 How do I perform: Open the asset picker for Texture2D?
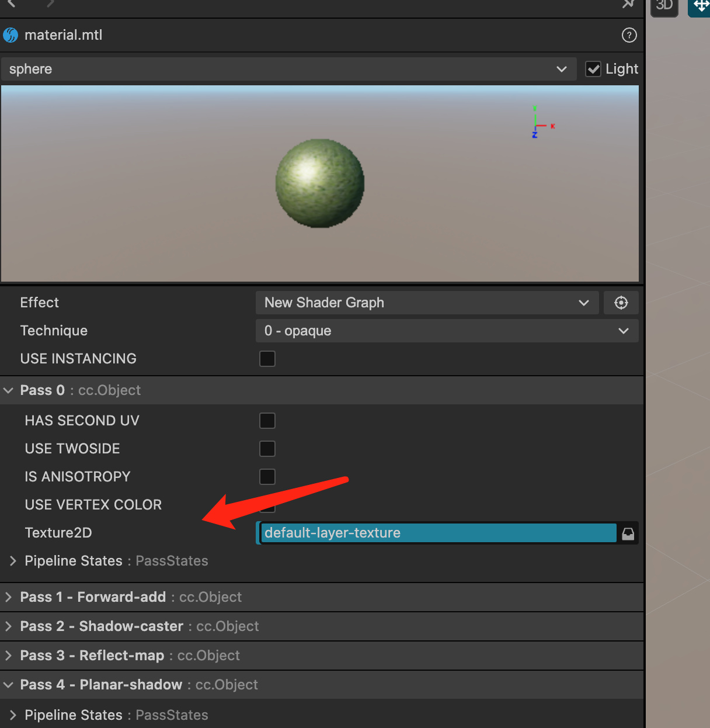coord(628,533)
